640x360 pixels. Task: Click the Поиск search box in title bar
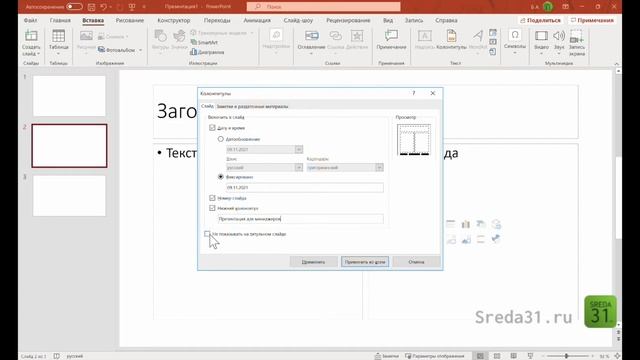323,7
